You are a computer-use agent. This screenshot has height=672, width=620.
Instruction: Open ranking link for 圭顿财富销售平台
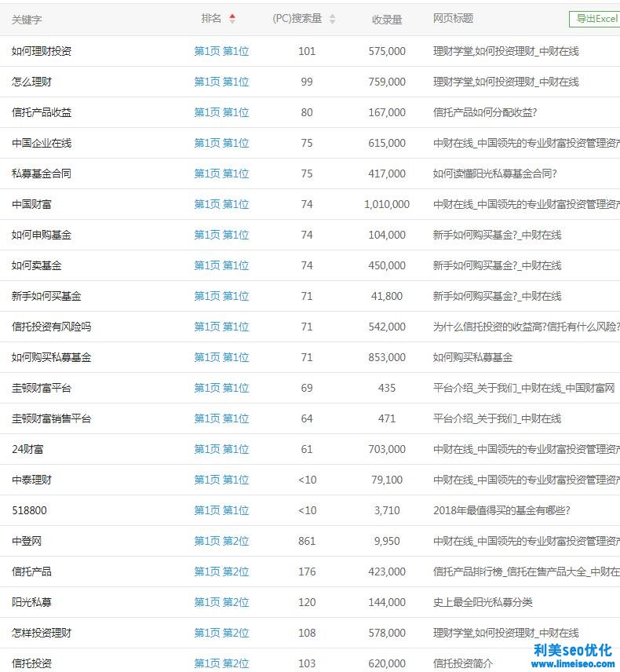click(x=221, y=418)
